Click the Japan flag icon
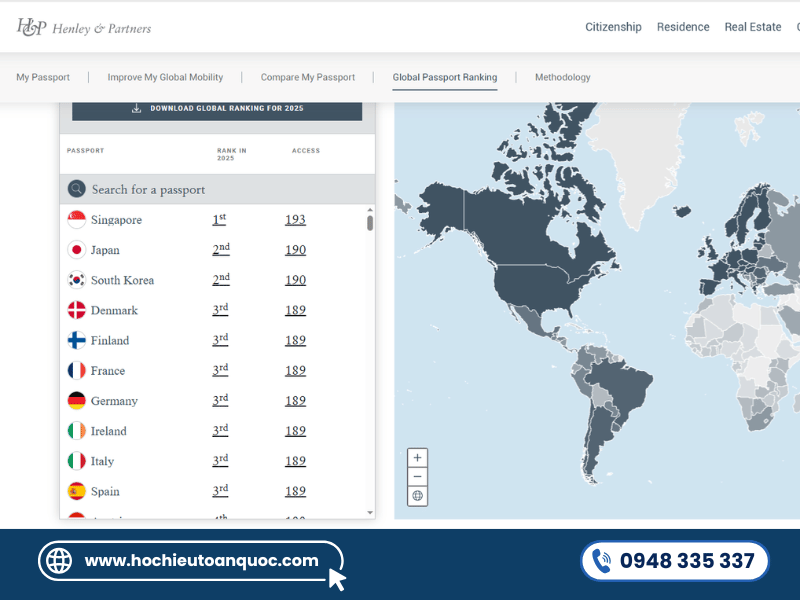This screenshot has width=800, height=600. (x=77, y=250)
